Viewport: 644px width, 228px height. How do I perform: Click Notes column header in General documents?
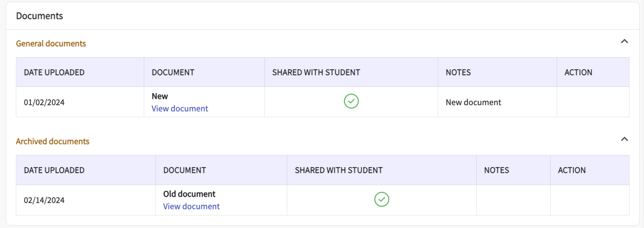coord(458,72)
